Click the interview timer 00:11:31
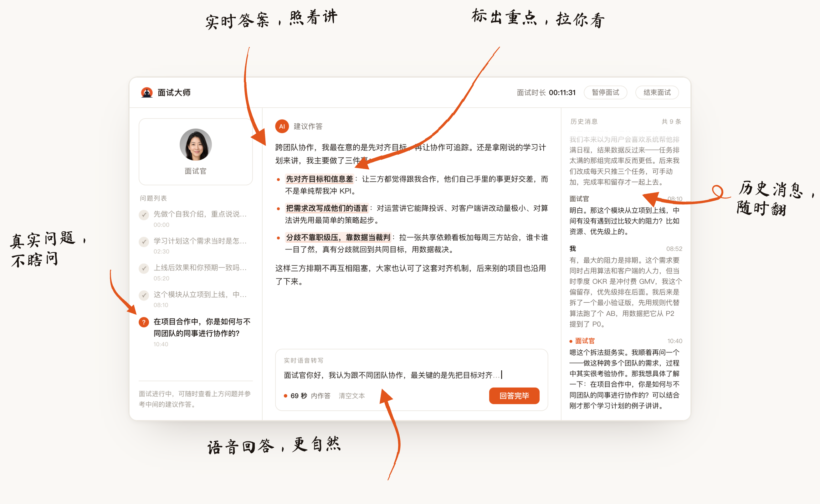This screenshot has width=820, height=504. pos(562,93)
